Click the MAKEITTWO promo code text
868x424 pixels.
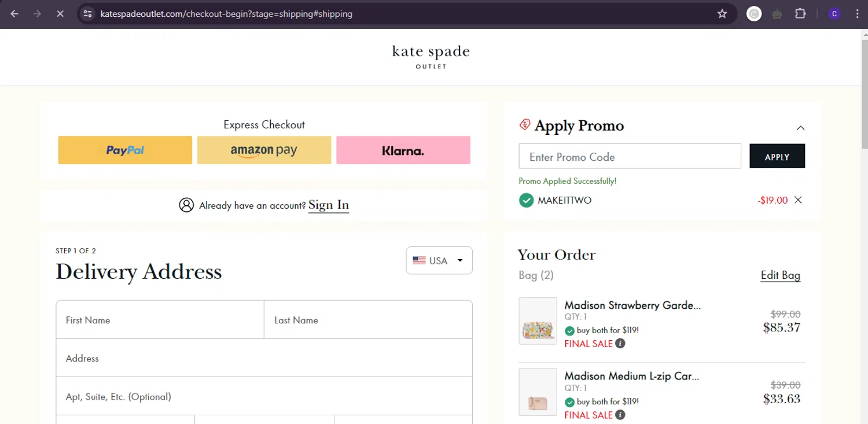[x=565, y=200]
